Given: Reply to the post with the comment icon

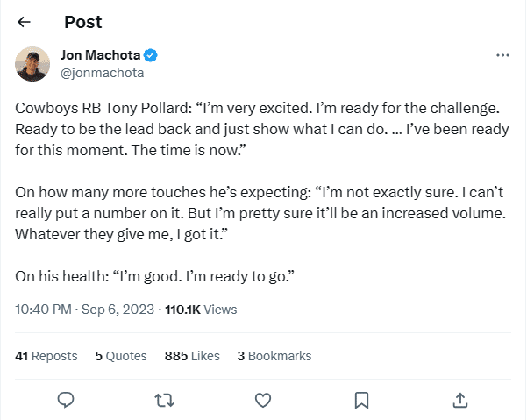Looking at the screenshot, I should [65, 399].
